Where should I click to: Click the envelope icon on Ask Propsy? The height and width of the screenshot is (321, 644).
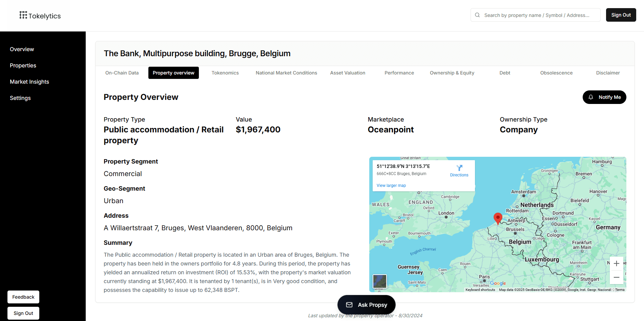tap(349, 305)
